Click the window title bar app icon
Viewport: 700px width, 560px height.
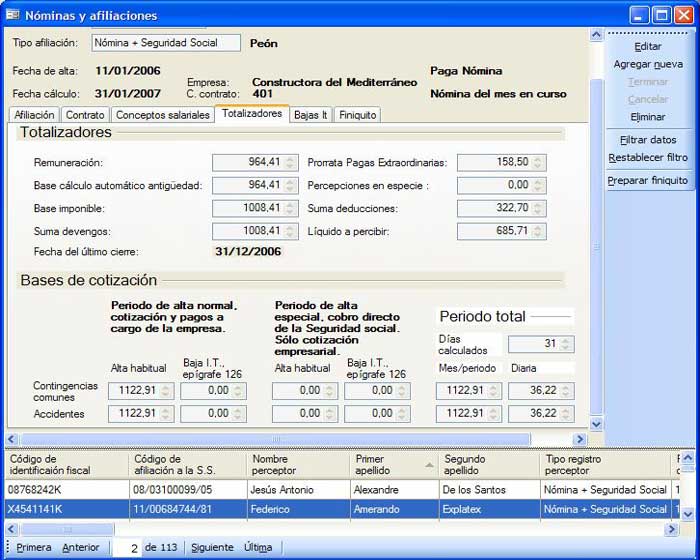(13, 15)
